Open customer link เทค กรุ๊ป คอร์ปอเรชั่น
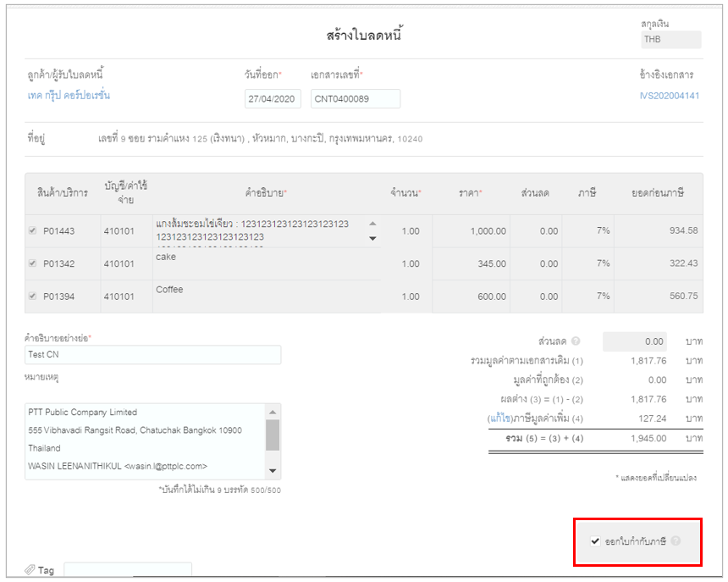Screen dimensions: 728x582 [x=69, y=96]
